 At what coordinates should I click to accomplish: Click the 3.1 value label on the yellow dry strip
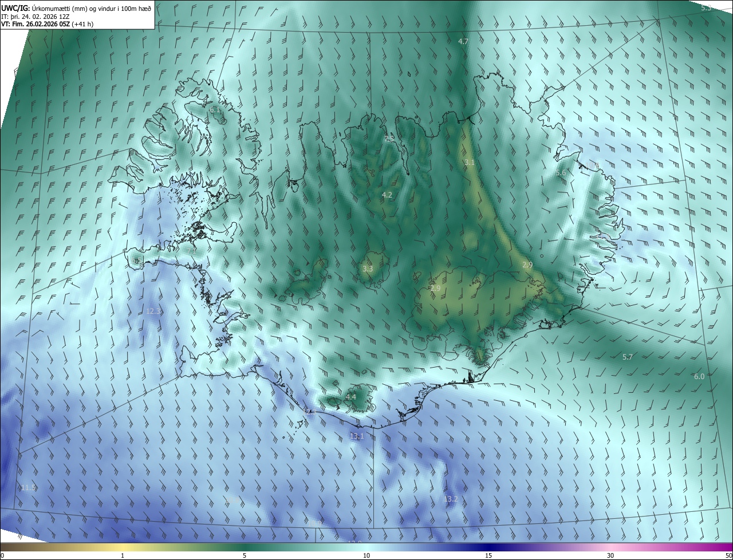pyautogui.click(x=470, y=163)
